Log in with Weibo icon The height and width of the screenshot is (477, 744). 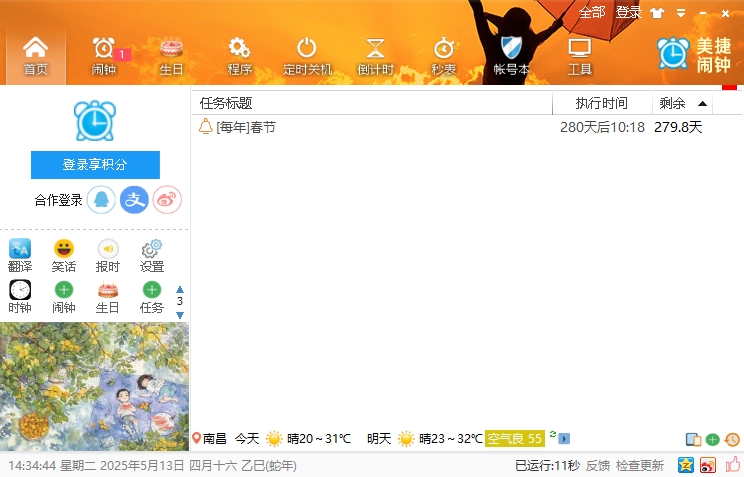pyautogui.click(x=167, y=200)
